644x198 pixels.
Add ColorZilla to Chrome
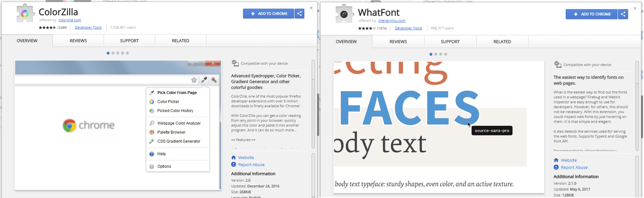point(269,14)
